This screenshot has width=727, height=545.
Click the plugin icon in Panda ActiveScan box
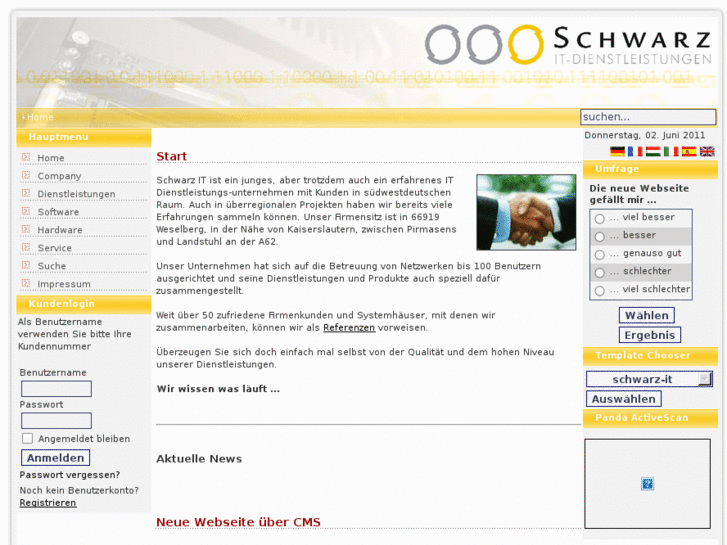tap(647, 484)
